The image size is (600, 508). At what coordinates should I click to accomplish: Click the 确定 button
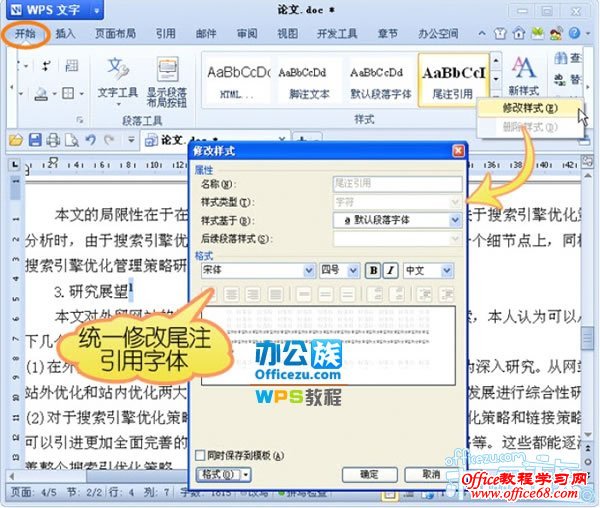(x=369, y=475)
